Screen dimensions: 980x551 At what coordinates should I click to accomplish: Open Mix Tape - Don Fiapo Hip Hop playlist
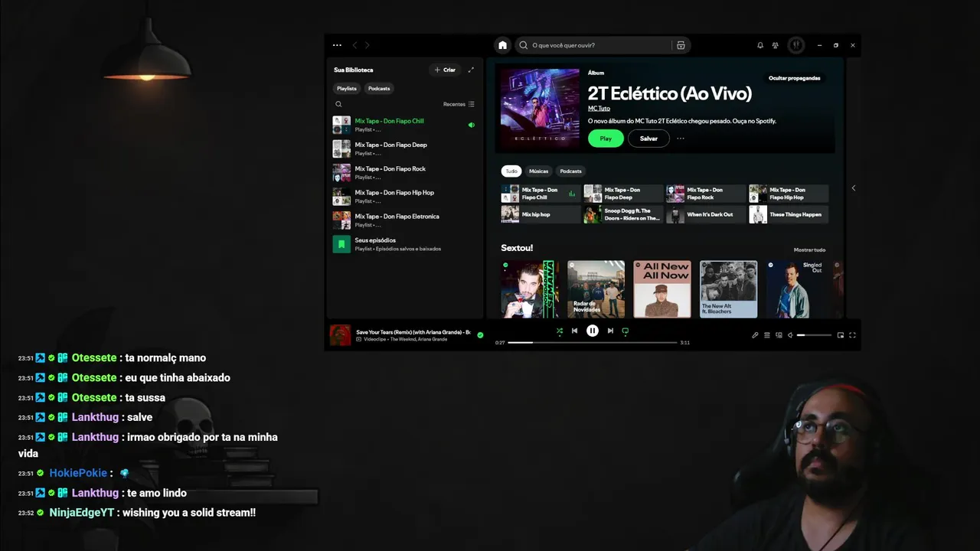click(x=404, y=196)
